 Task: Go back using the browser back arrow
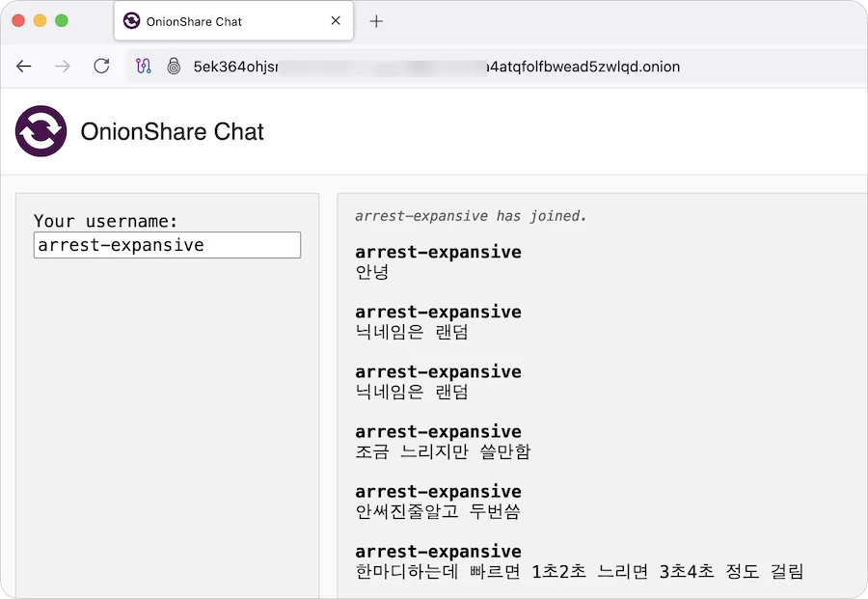tap(24, 67)
